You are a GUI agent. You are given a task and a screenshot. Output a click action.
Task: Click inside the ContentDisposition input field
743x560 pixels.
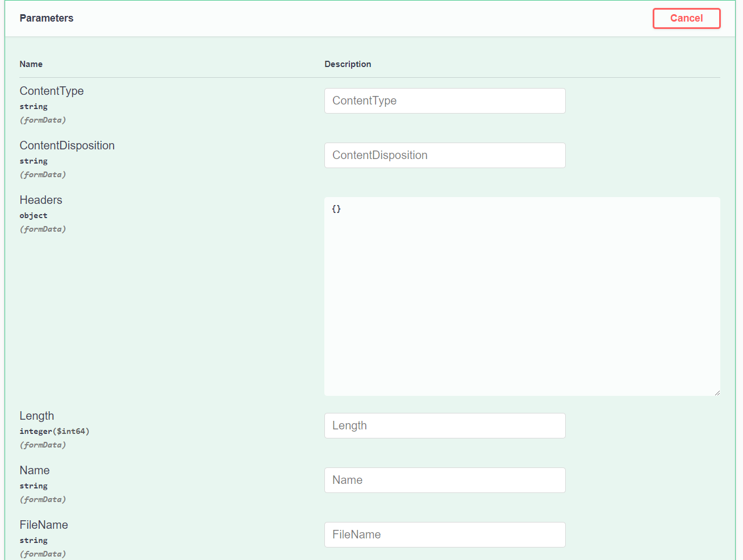pos(445,155)
